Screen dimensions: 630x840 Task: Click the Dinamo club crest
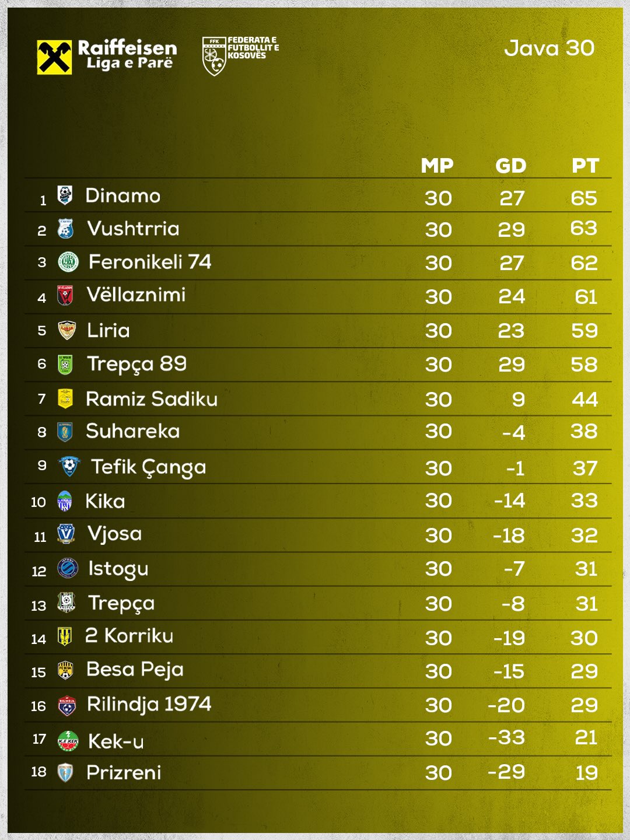click(x=65, y=195)
